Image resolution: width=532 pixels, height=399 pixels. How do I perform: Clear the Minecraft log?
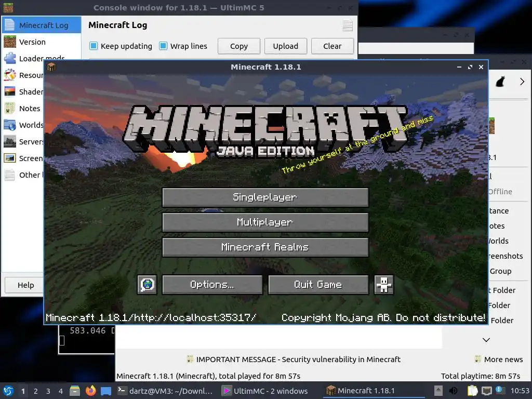tap(332, 46)
